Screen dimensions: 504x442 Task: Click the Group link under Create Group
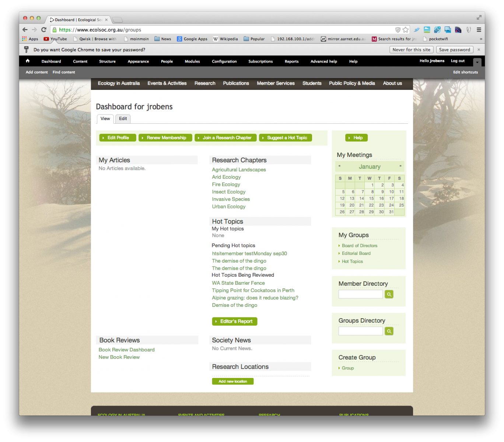tap(348, 368)
